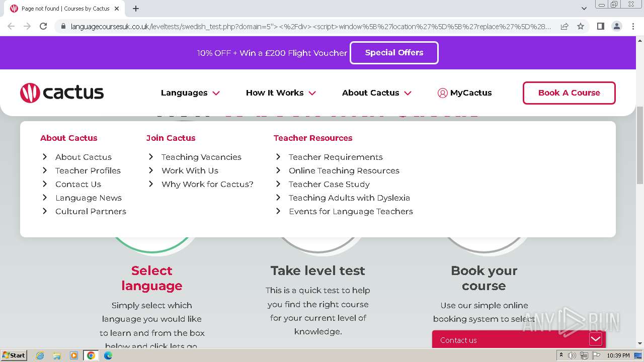Screen dimensions: 644x362
Task: Click the Show desktop button
Action: [x=638, y=355]
